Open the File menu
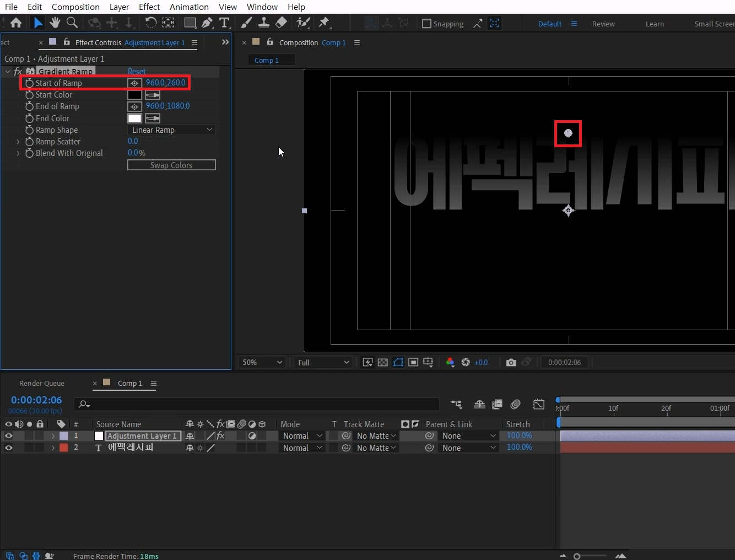Screen dimensions: 735x560 [11, 7]
